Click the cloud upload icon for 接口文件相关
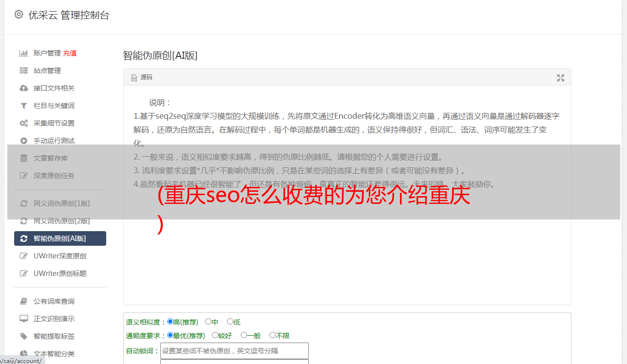The width and height of the screenshot is (627, 364). click(x=23, y=88)
